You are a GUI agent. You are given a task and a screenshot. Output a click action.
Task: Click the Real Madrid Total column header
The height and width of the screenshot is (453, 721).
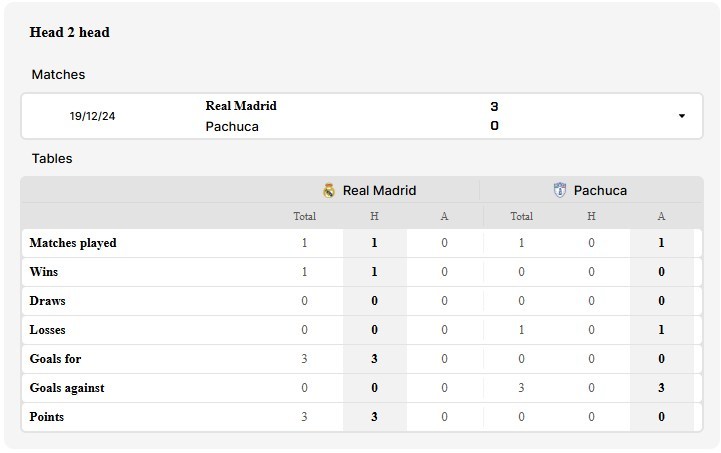click(304, 216)
